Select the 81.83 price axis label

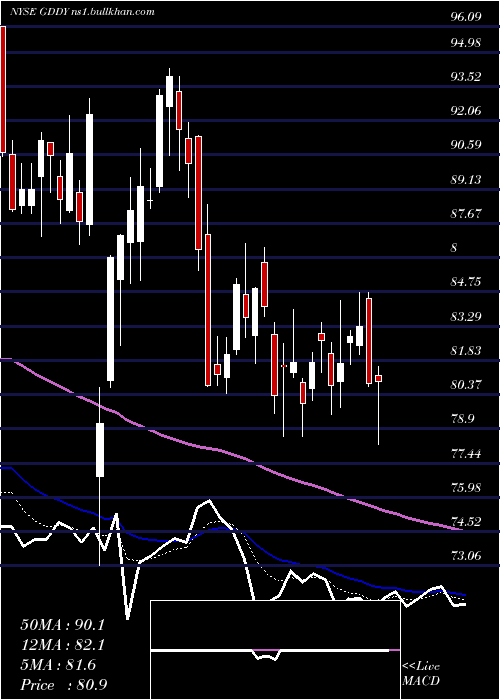pos(466,351)
